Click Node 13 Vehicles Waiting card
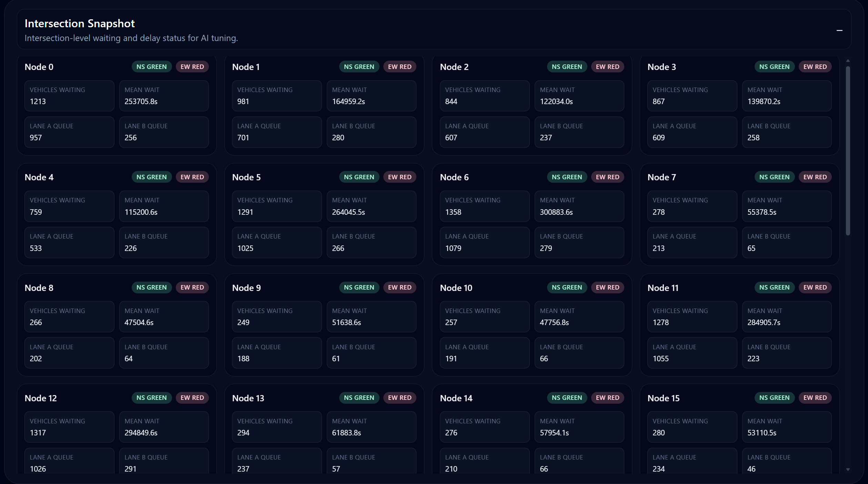This screenshot has height=484, width=868. [x=276, y=427]
